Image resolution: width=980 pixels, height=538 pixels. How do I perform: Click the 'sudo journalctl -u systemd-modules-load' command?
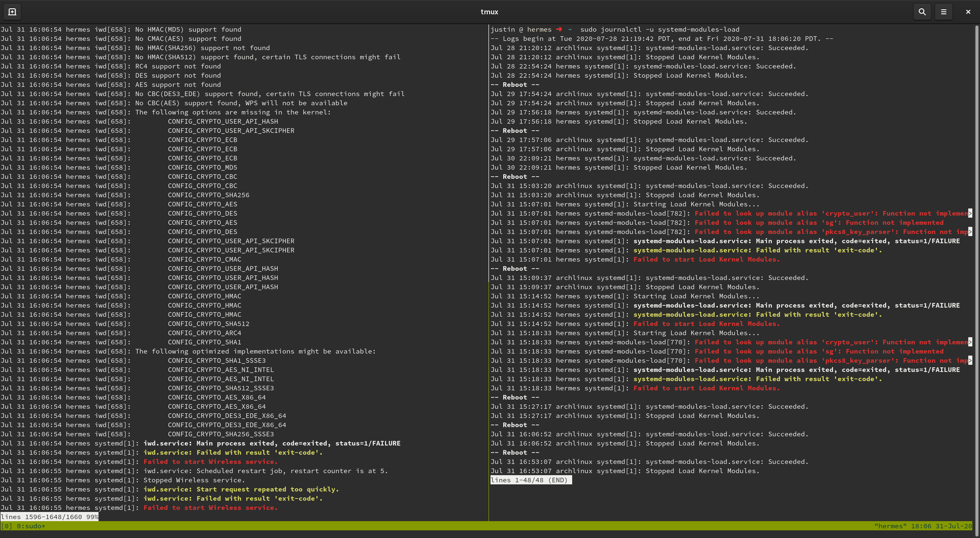point(660,29)
